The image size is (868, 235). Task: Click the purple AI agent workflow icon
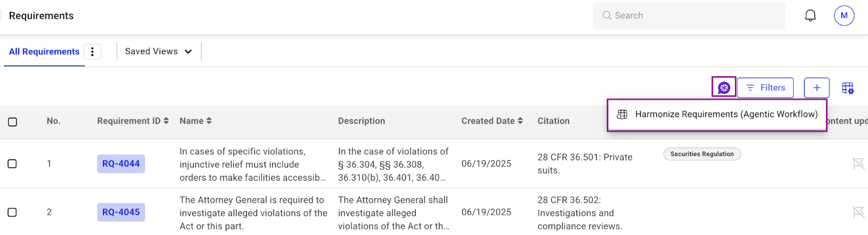point(724,87)
